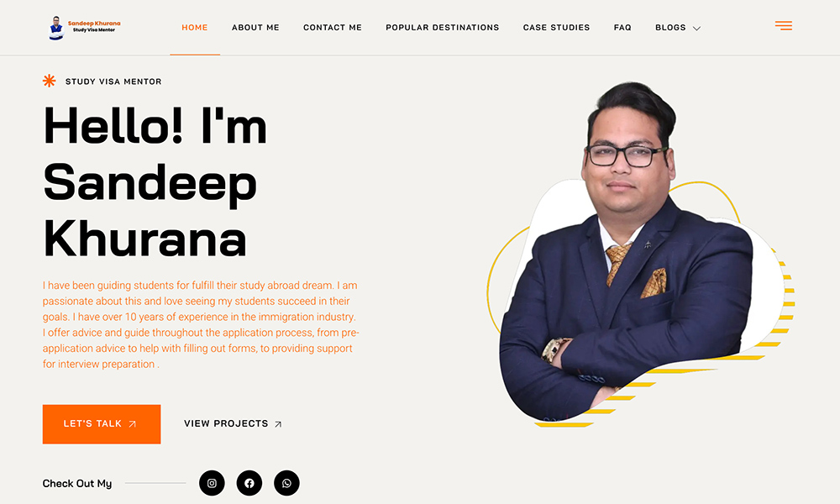Navigate to Contact Me
This screenshot has height=504, width=840.
click(x=333, y=28)
